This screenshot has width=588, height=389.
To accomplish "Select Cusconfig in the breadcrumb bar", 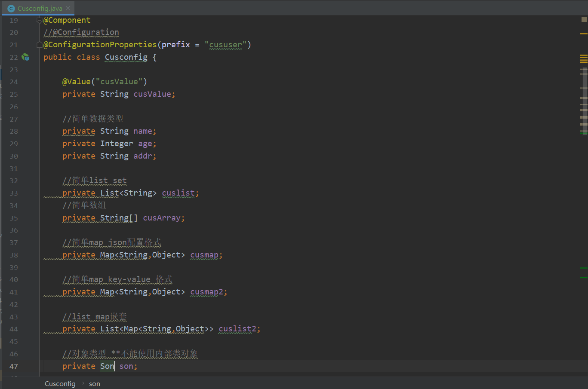I will 60,383.
